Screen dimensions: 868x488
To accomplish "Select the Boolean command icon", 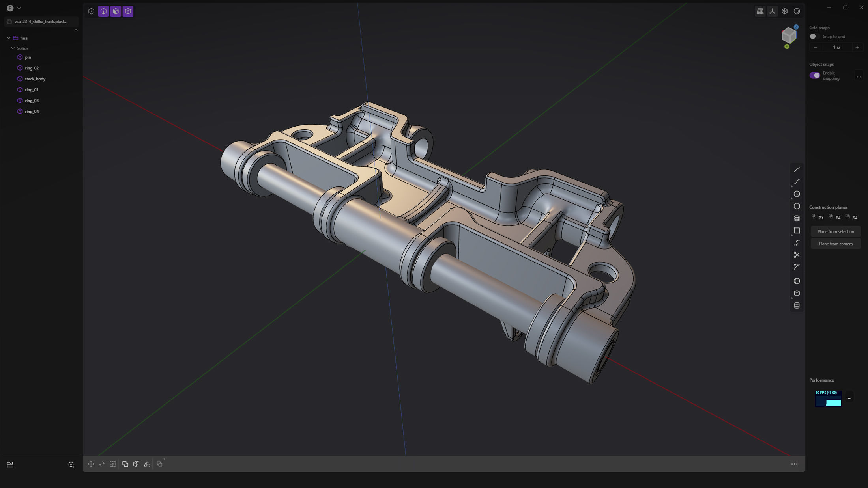I will (x=125, y=464).
